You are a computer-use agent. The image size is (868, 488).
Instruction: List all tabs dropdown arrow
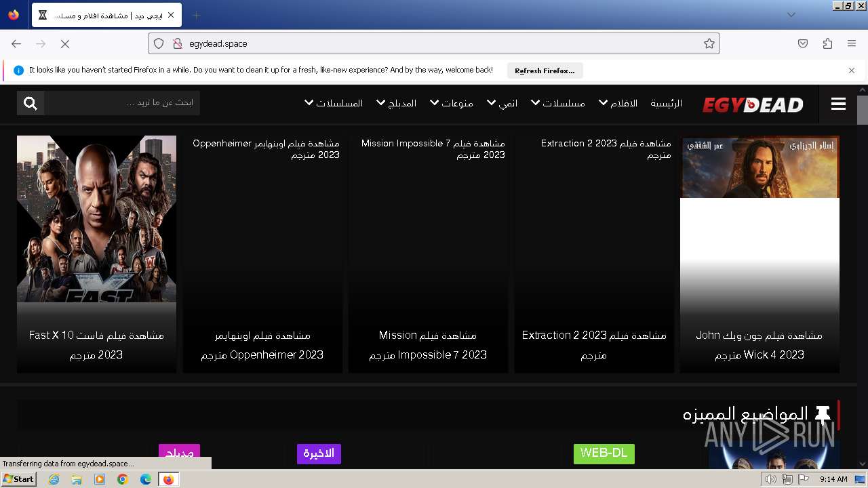791,15
